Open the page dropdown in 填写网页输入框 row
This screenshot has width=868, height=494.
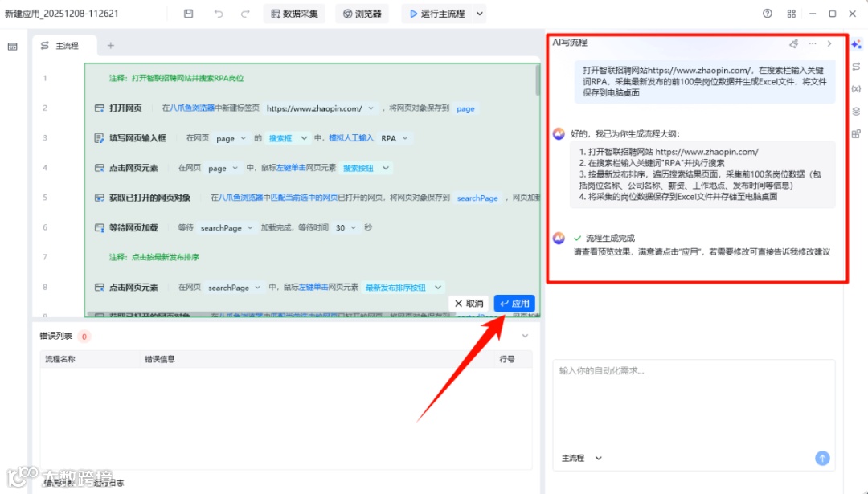coord(243,138)
